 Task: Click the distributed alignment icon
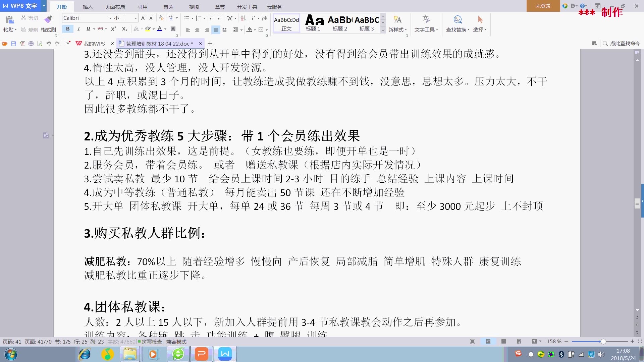click(225, 30)
